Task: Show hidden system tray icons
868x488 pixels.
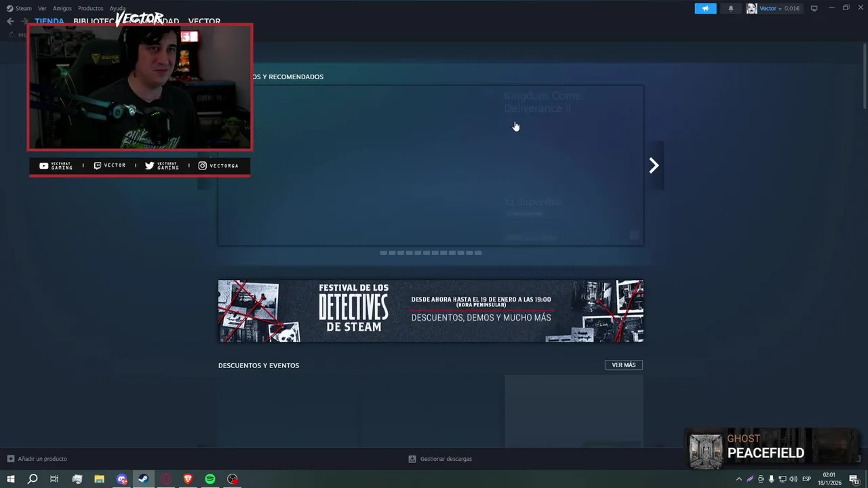Action: 738,479
